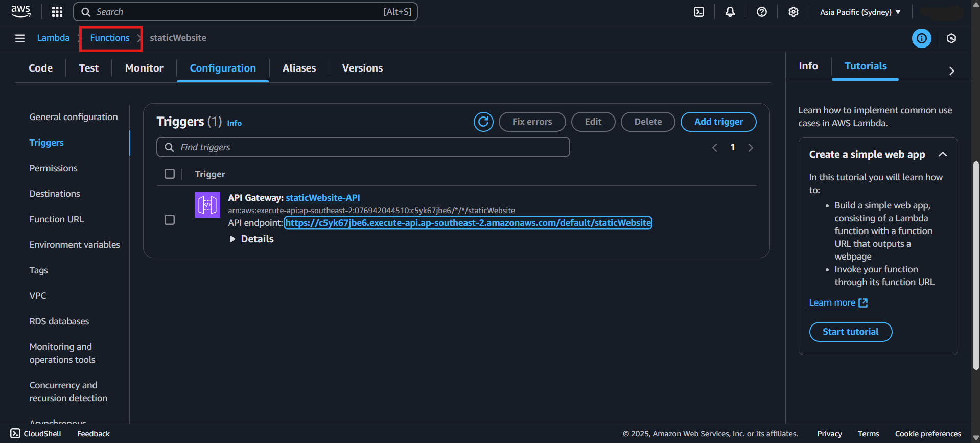Open the Asia Pacific (Sydney) region dropdown

860,12
